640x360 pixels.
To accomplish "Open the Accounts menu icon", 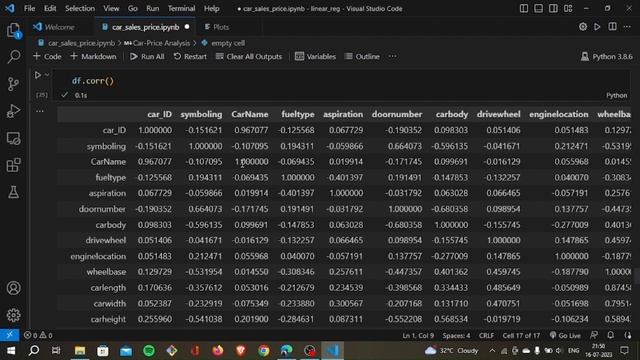I will click(x=13, y=288).
